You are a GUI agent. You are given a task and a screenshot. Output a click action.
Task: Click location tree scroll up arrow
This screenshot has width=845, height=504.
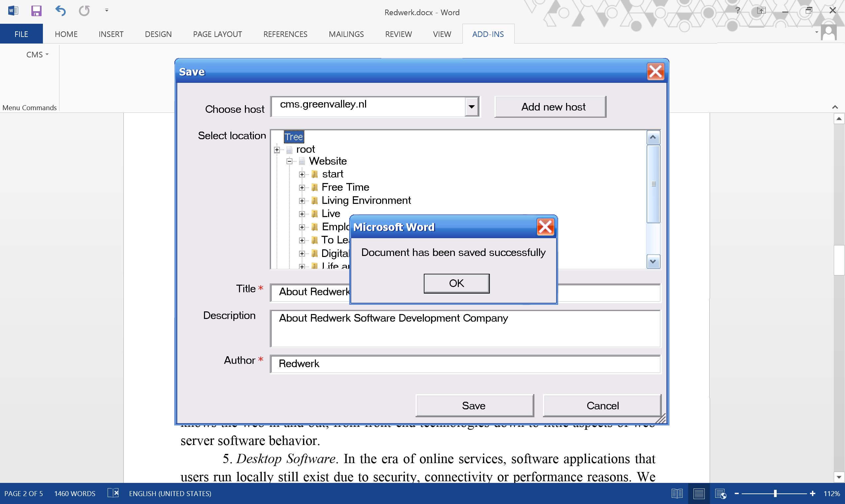[x=653, y=138]
